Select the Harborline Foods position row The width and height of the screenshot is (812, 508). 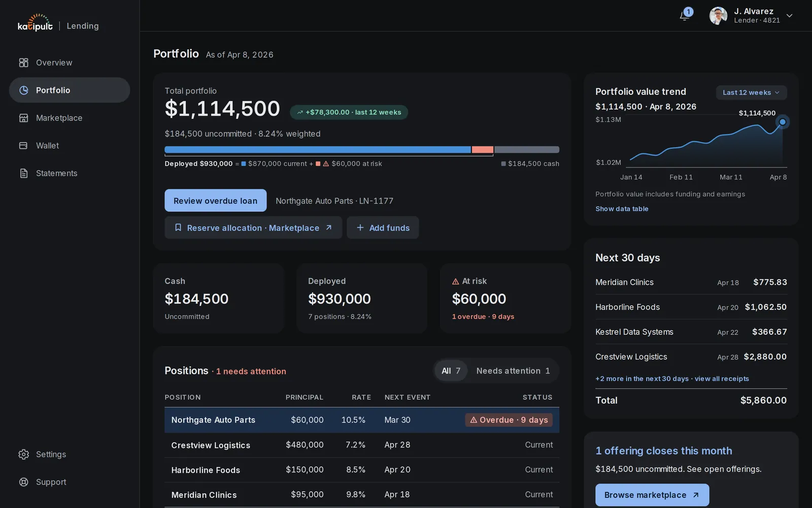pos(362,470)
